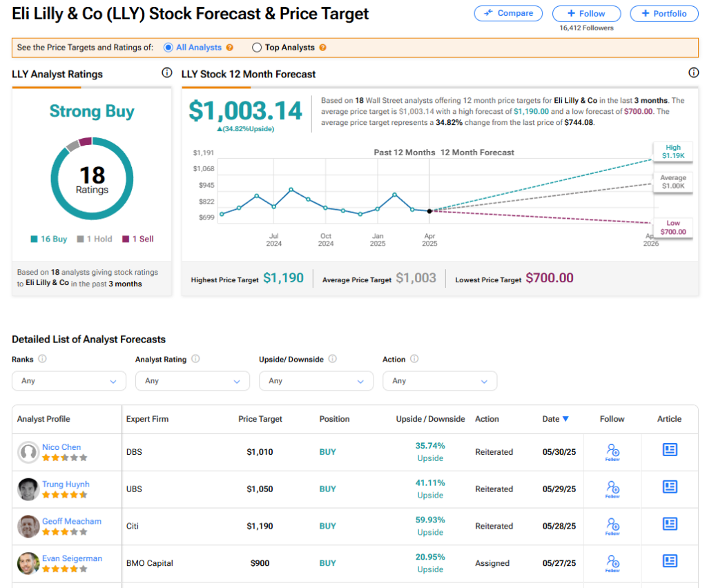The width and height of the screenshot is (707, 588).
Task: Click the 1 Sell magenta legend swatch
Action: tap(126, 239)
